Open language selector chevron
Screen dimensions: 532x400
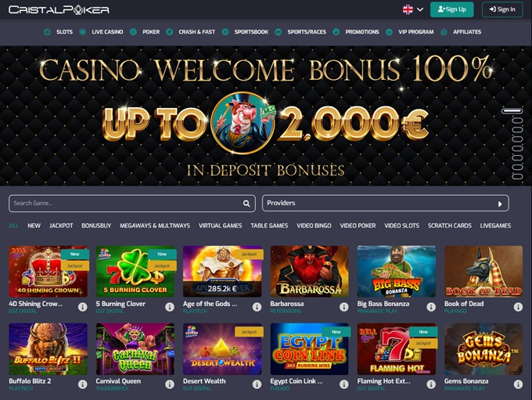(x=420, y=9)
